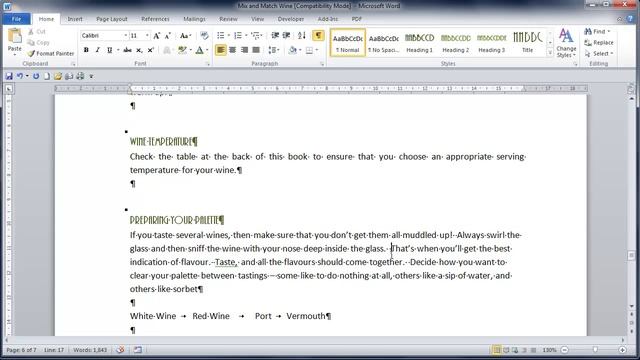640x360 pixels.
Task: Click the Paste clipboard icon
Action: click(x=15, y=37)
